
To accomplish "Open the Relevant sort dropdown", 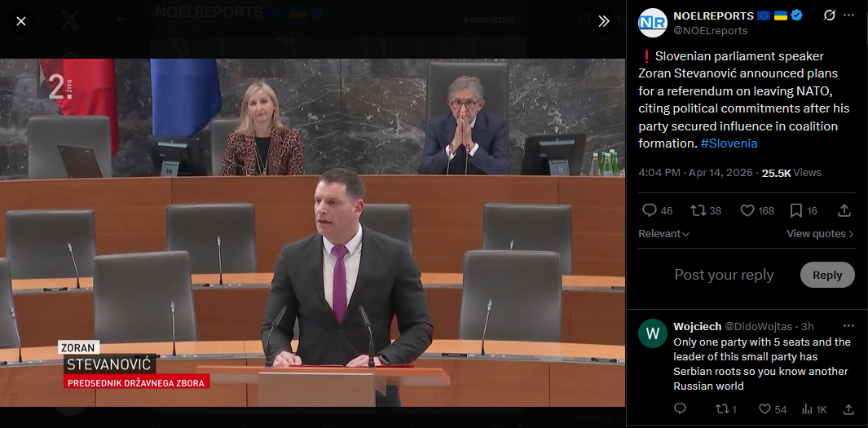I will click(x=663, y=234).
